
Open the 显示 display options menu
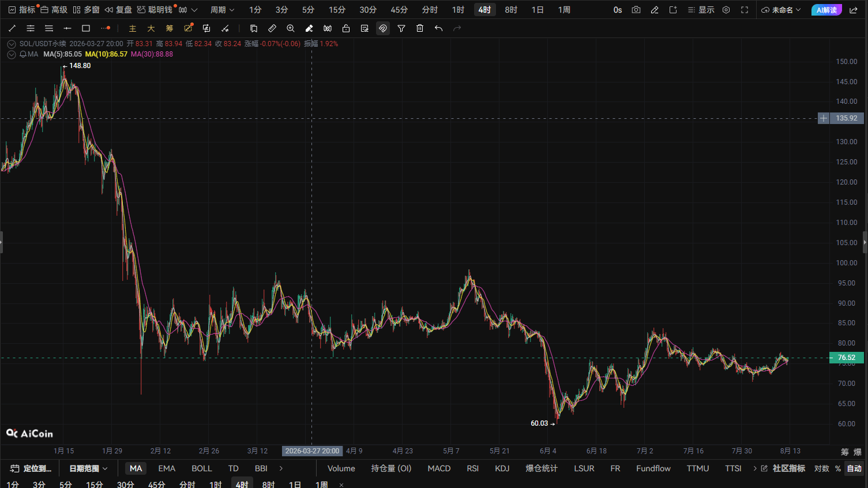click(701, 10)
